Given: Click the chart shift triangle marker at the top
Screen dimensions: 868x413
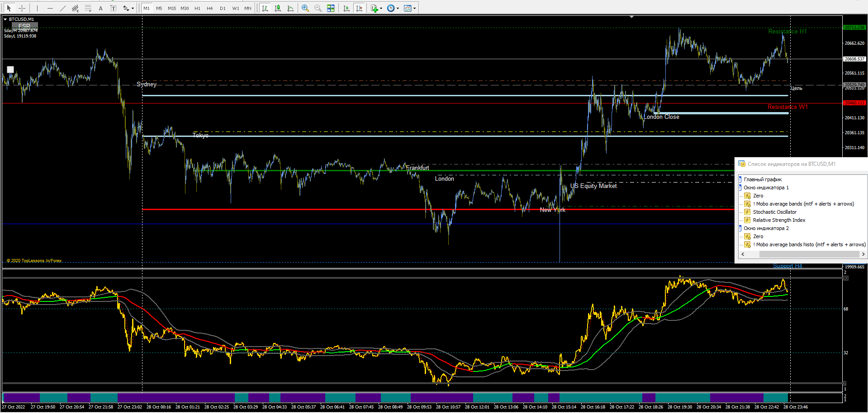Looking at the screenshot, I should [x=631, y=17].
